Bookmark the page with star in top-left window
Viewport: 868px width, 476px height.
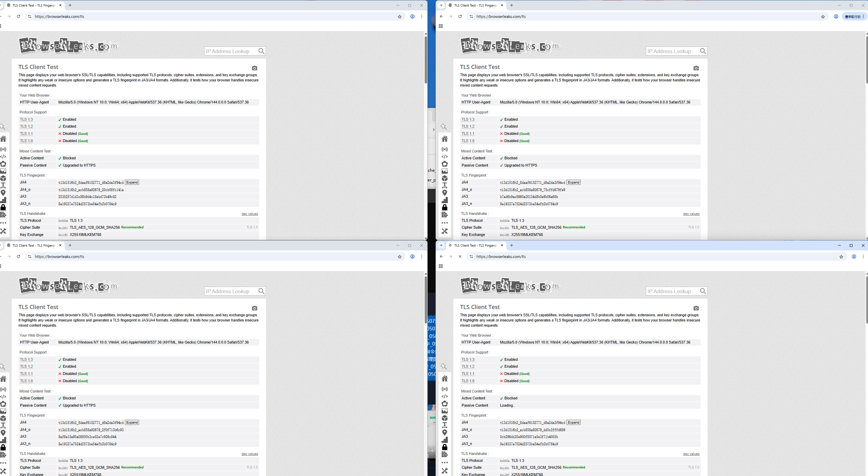point(400,17)
